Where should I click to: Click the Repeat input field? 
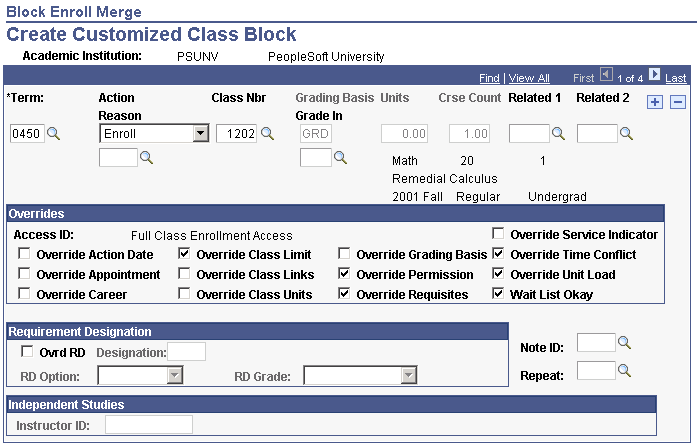point(596,370)
